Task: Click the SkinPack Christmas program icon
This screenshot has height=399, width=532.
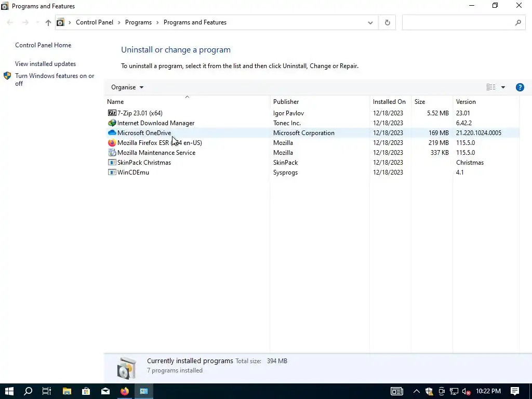Action: (x=112, y=162)
